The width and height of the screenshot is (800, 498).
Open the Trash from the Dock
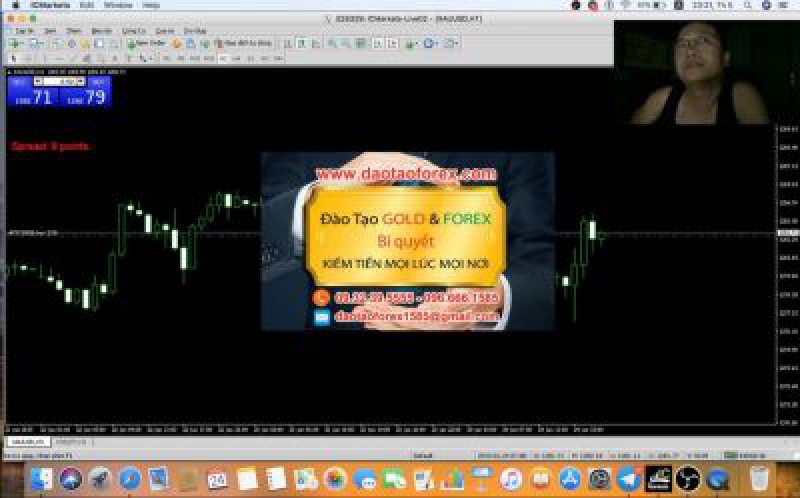pyautogui.click(x=760, y=480)
